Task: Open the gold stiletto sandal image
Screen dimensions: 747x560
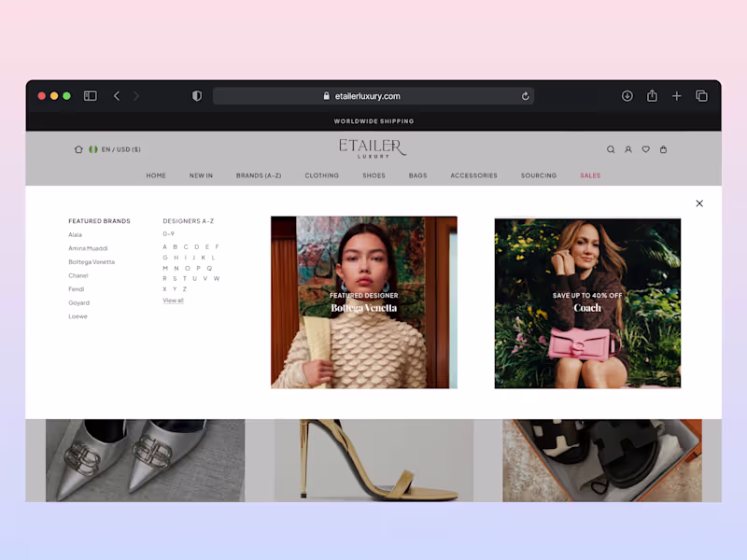Action: [x=374, y=460]
